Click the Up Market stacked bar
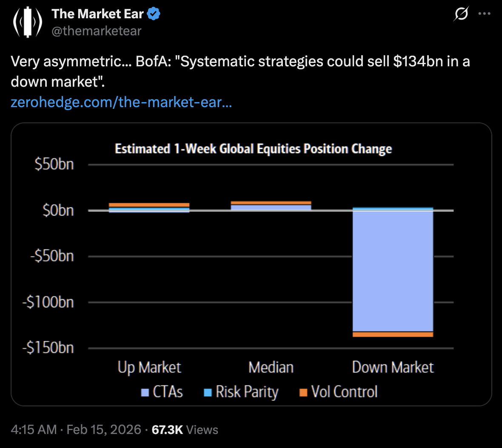The image size is (502, 448). click(x=149, y=207)
